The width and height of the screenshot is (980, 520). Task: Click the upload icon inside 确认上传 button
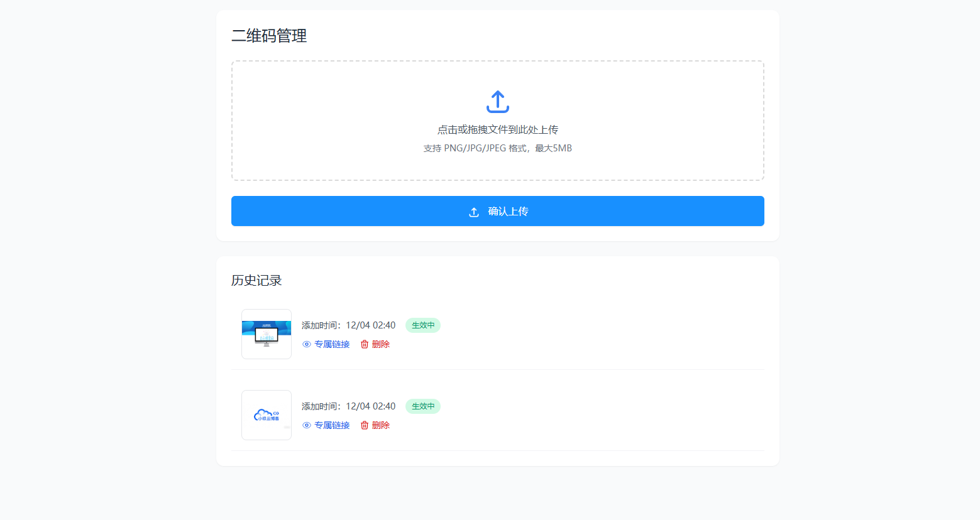point(474,212)
